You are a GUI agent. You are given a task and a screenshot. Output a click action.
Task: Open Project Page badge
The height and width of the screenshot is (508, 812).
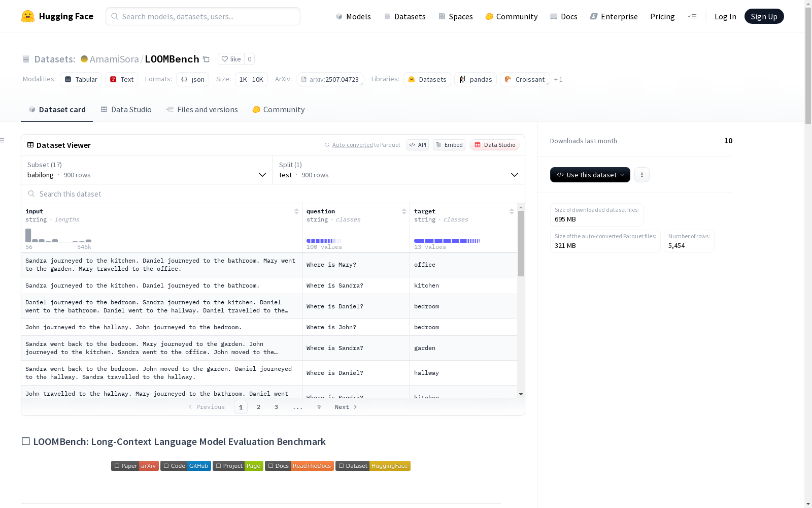[238, 466]
